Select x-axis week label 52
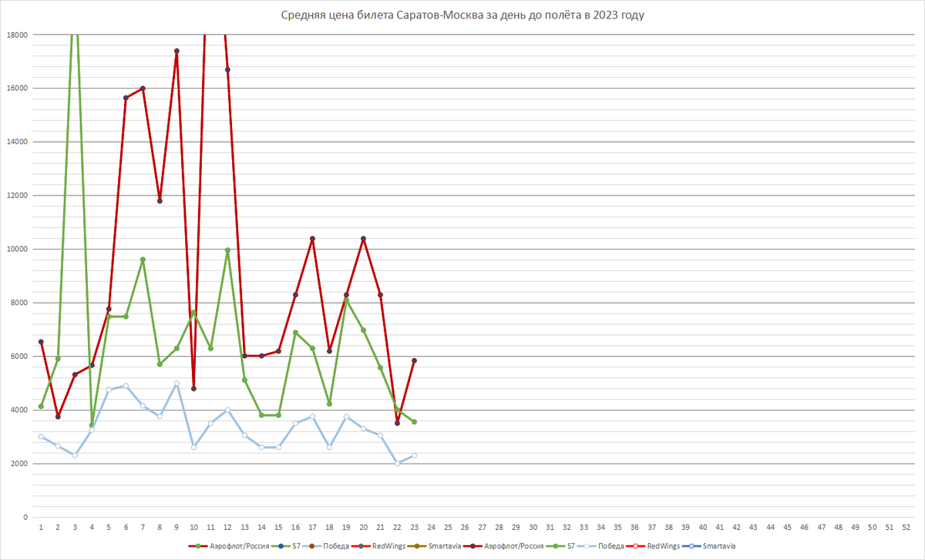 [x=906, y=528]
